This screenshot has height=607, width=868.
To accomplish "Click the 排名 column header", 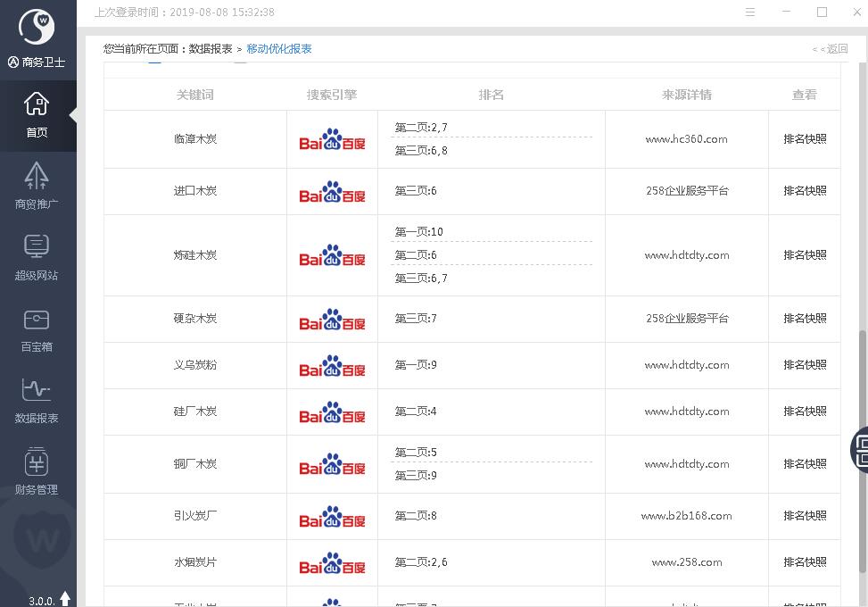I will coord(492,95).
